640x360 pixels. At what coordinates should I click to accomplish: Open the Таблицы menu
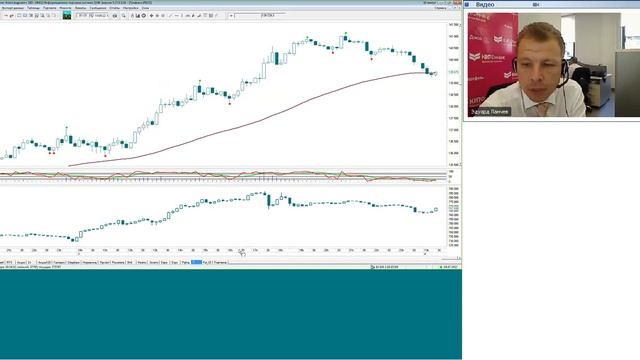click(x=33, y=8)
